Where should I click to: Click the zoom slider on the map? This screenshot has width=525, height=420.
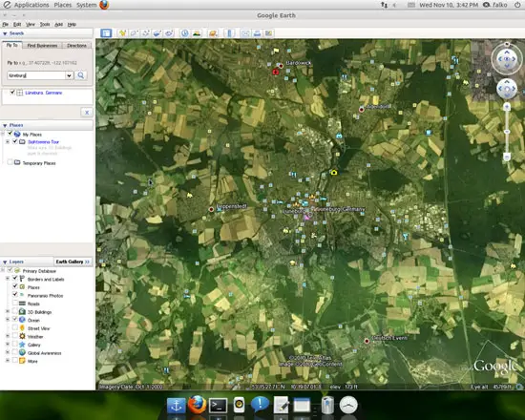507,132
